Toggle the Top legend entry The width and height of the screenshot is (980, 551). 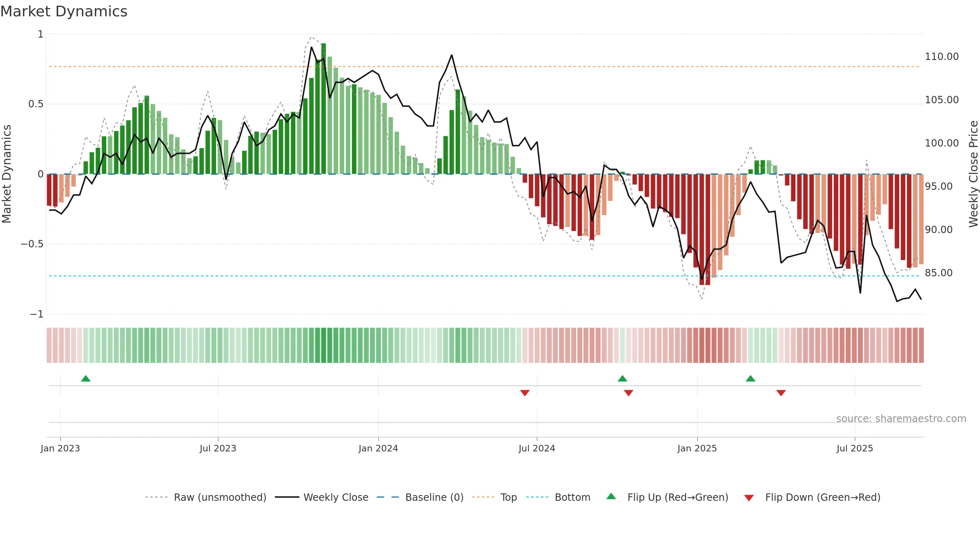pyautogui.click(x=494, y=497)
